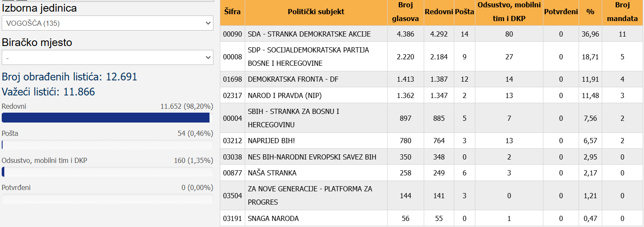644x227 pixels.
Task: Click the Redovni column header
Action: point(439,12)
